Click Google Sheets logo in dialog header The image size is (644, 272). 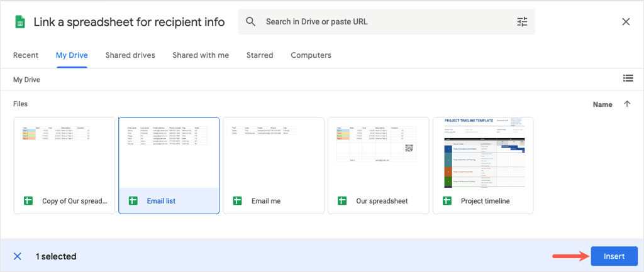(x=19, y=22)
